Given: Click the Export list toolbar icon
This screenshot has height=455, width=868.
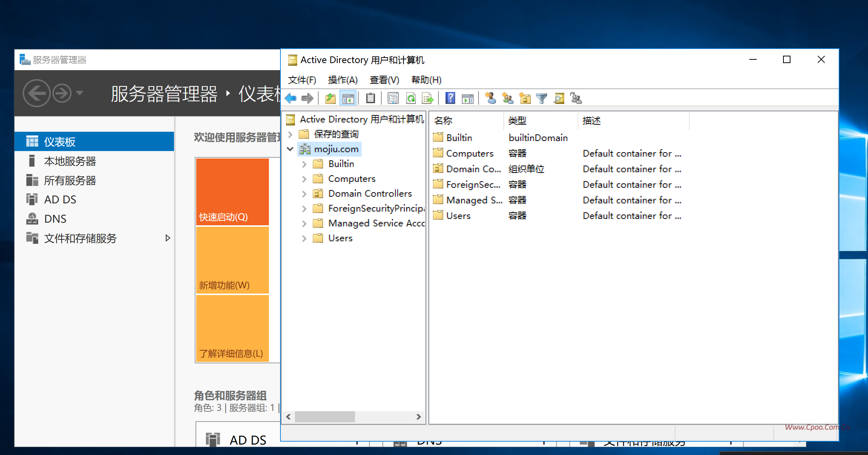Looking at the screenshot, I should tap(428, 98).
